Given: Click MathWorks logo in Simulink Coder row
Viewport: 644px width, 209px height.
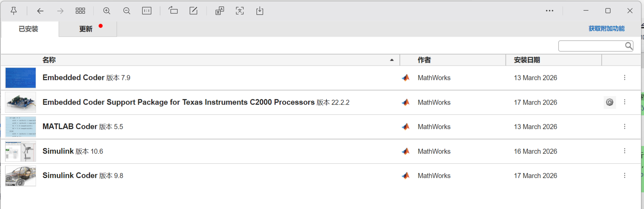Looking at the screenshot, I should coord(406,175).
